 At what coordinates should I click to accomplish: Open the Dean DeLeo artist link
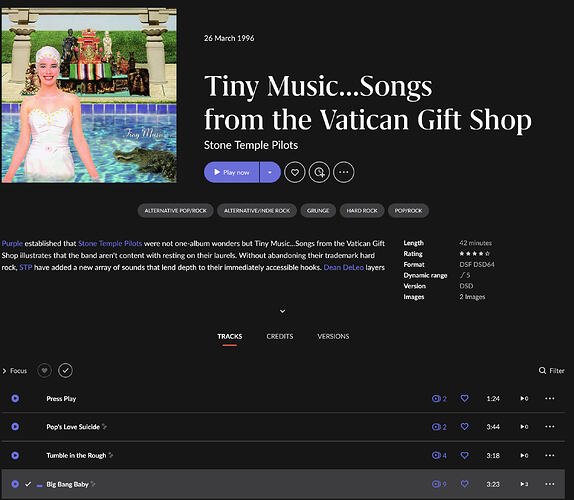[x=344, y=268]
